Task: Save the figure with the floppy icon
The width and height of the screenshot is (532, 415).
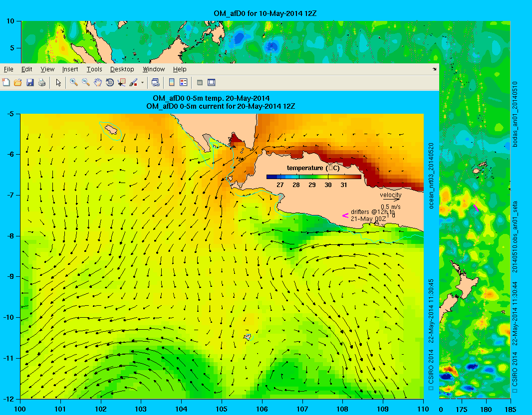Action: pyautogui.click(x=30, y=82)
